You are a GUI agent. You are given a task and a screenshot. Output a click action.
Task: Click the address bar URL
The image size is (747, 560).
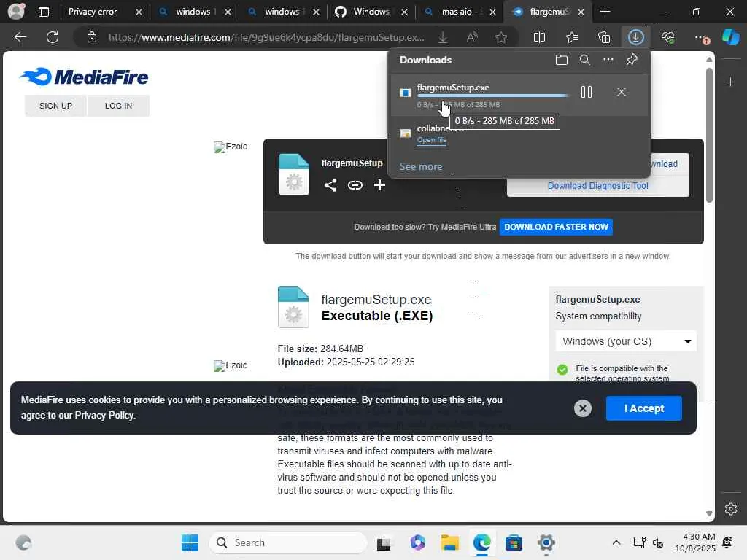point(266,37)
